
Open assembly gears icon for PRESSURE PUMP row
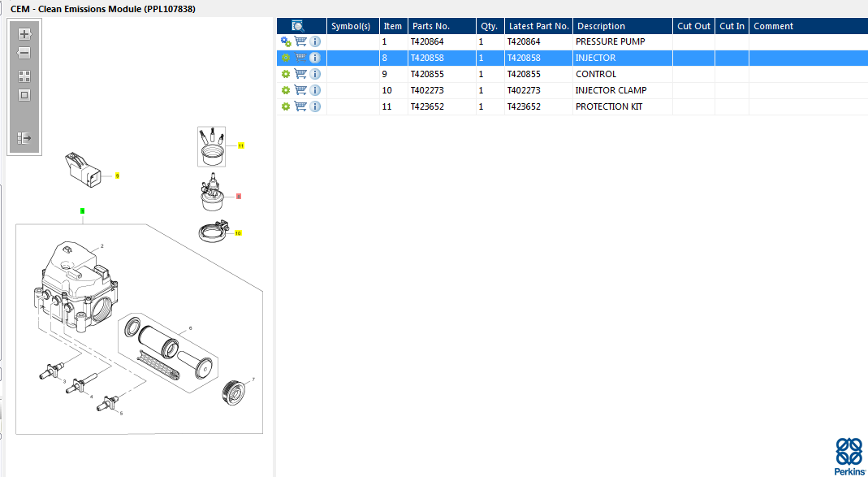pos(286,41)
